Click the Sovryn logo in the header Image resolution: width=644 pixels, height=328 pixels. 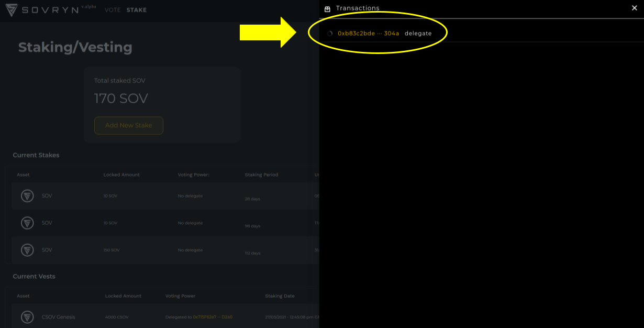43,10
